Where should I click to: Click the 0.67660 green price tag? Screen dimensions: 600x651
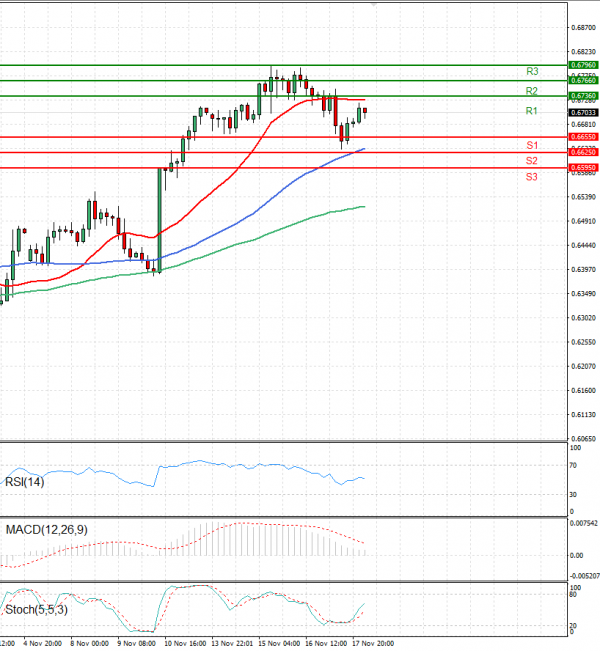pyautogui.click(x=583, y=80)
